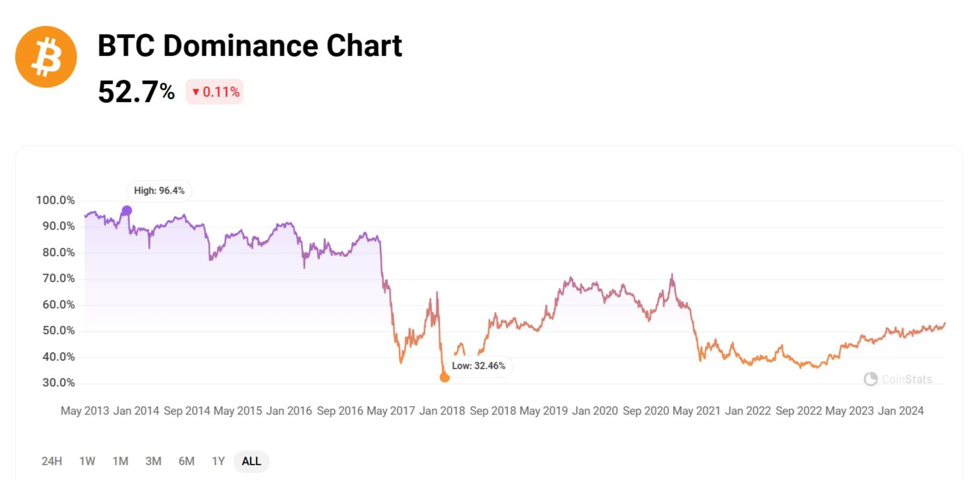
Task: Click the orange Bitcoin logo icon
Action: pos(46,57)
